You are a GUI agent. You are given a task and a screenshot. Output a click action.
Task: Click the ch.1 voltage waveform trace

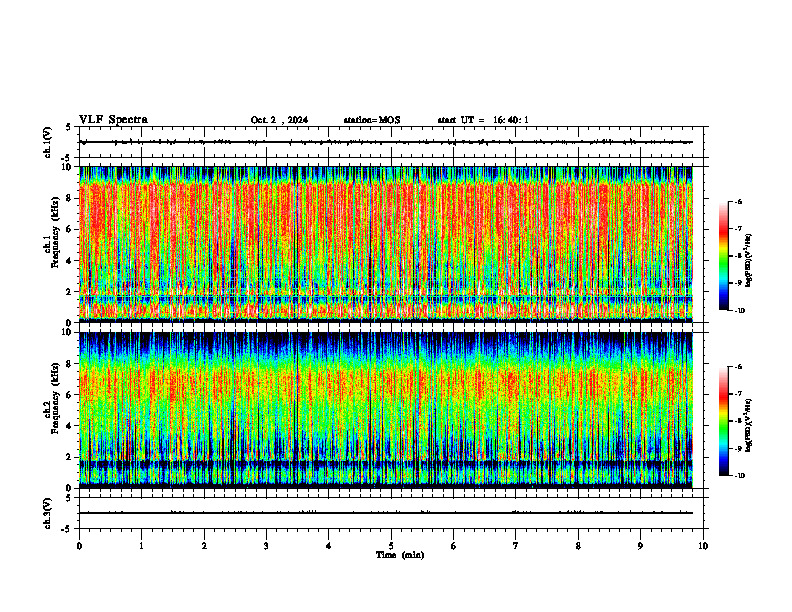[x=386, y=142]
